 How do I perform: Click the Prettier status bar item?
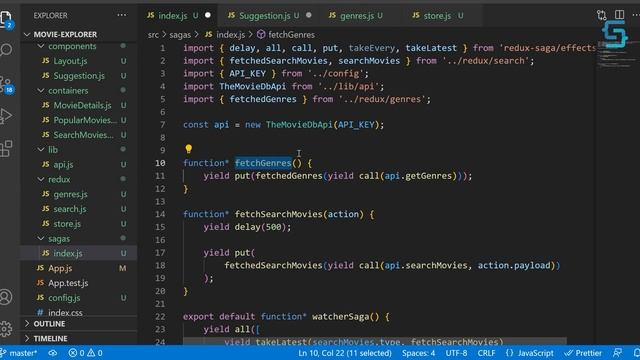(x=583, y=353)
